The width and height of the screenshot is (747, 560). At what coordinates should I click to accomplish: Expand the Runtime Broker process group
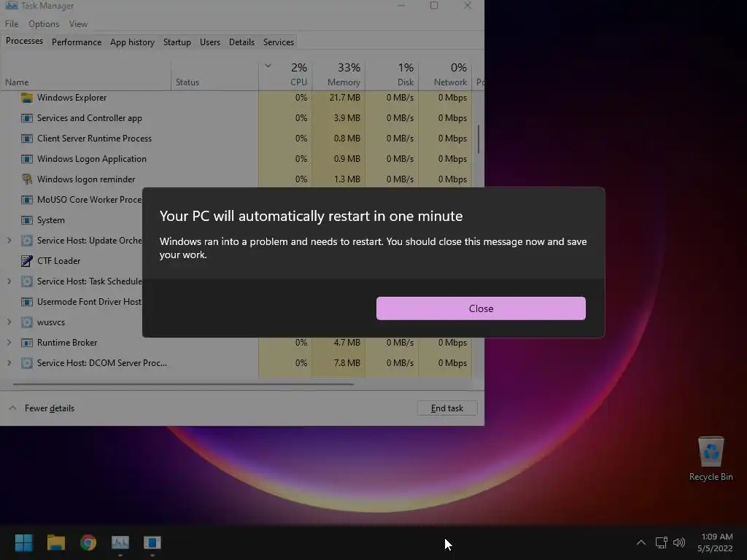[9, 343]
